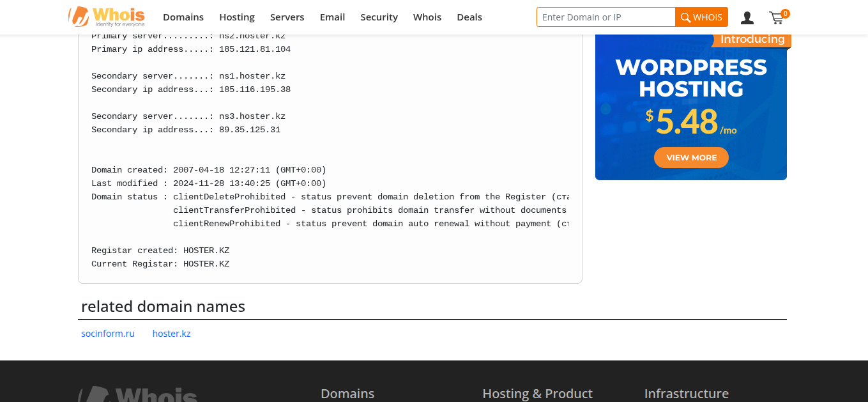Click the Whois logo in header

[107, 17]
